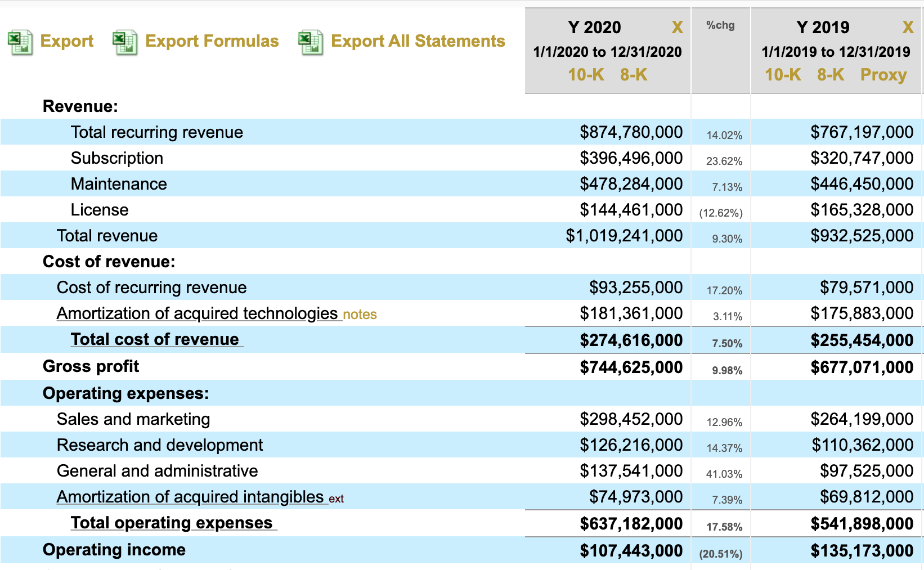Image resolution: width=924 pixels, height=570 pixels.
Task: Remove the Y 2020 column with X
Action: [677, 27]
